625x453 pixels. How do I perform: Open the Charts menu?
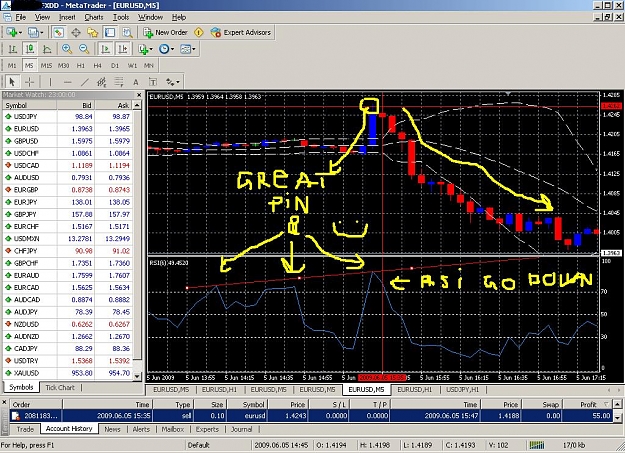point(94,17)
